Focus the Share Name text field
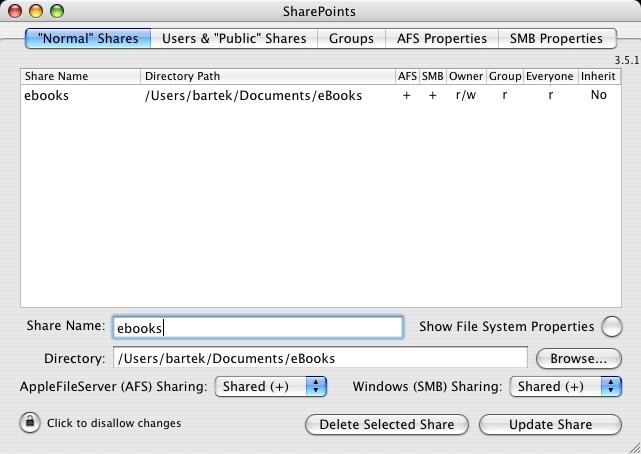Image resolution: width=641 pixels, height=454 pixels. [257, 327]
